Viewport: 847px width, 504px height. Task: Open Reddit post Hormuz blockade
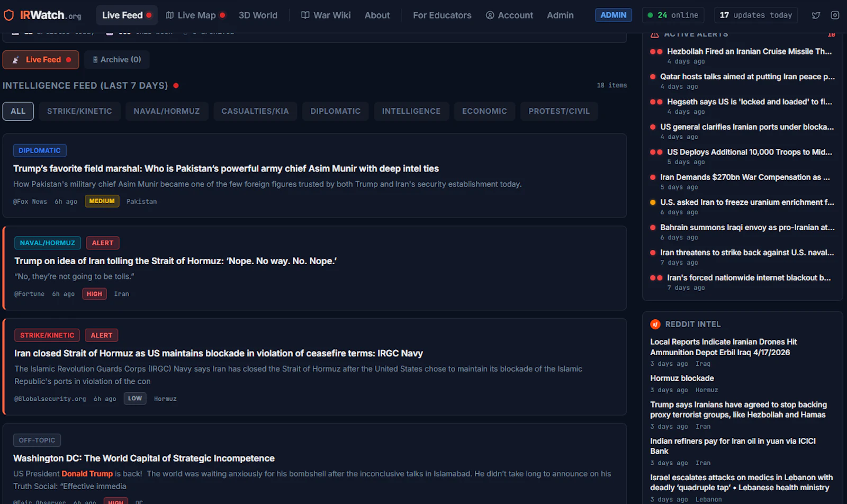pos(682,379)
